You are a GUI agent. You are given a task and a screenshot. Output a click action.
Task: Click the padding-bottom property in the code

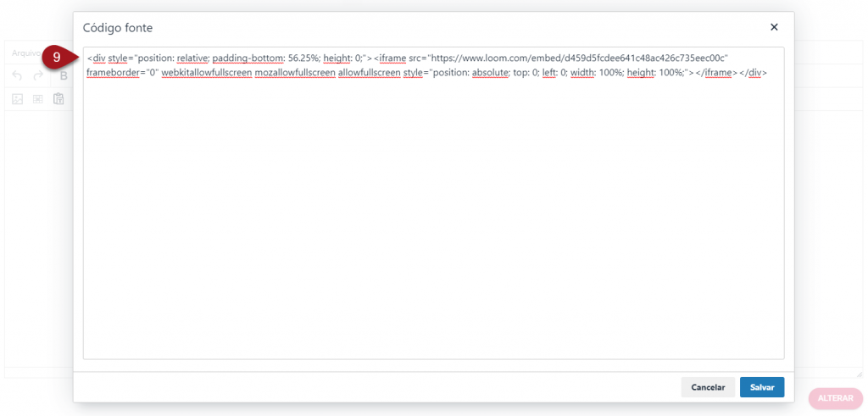click(x=247, y=58)
